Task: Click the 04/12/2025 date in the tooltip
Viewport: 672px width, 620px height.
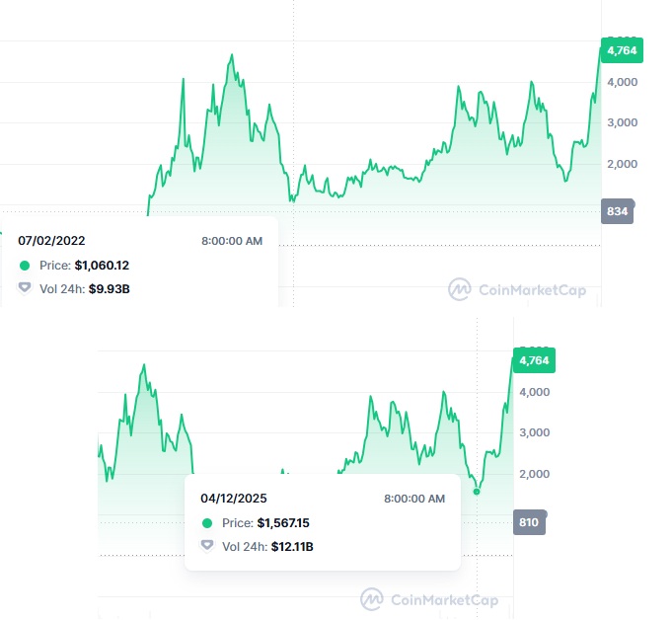Action: [234, 499]
